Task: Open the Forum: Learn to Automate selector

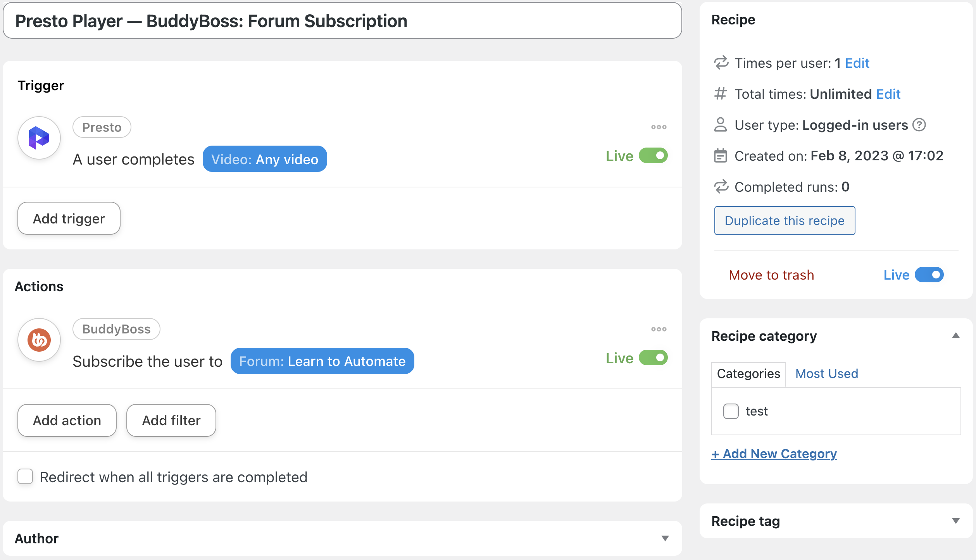Action: point(322,361)
